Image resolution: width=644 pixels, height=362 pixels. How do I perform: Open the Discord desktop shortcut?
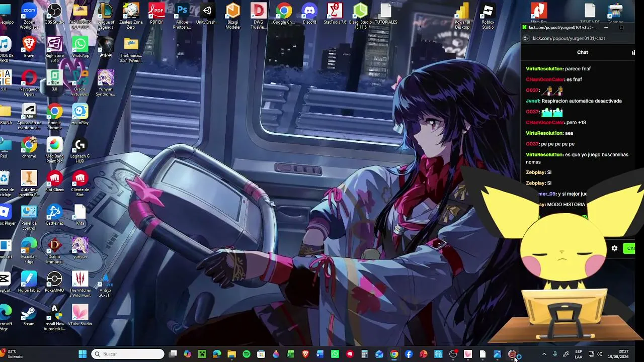309,14
